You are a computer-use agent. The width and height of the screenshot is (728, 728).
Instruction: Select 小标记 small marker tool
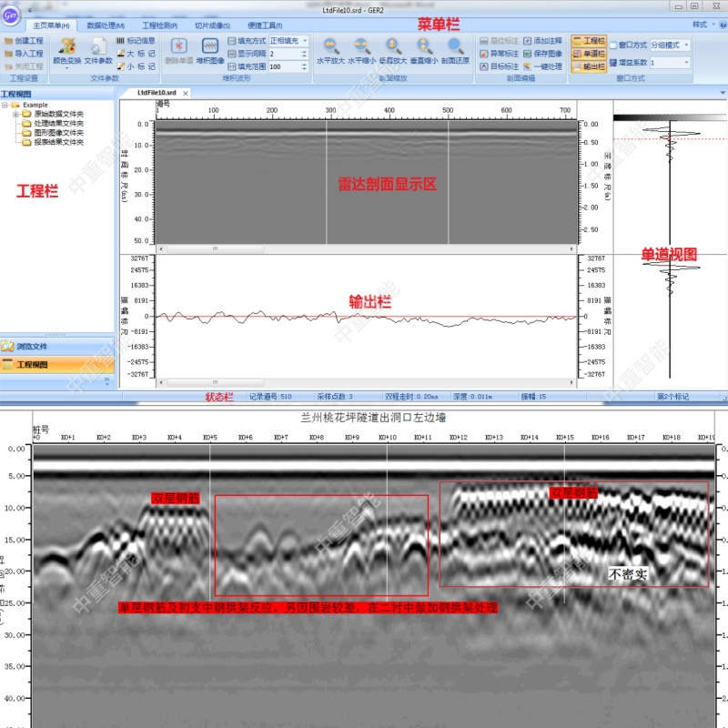120,66
